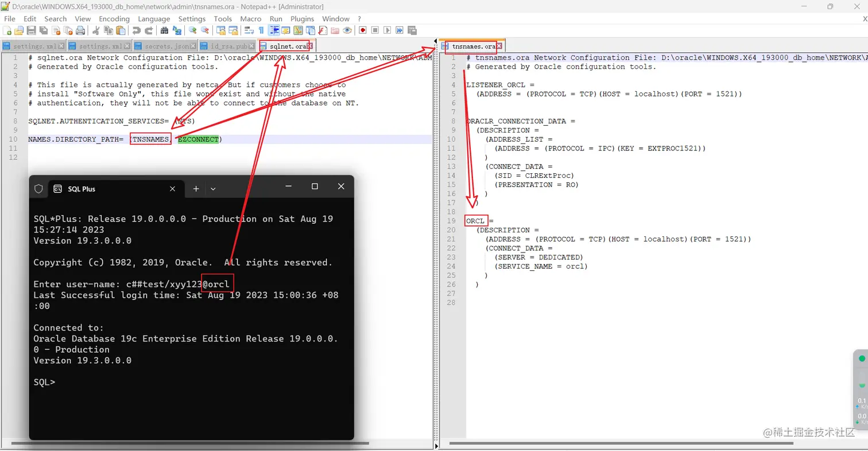This screenshot has width=868, height=451.
Task: Print the document using the printer icon
Action: point(80,30)
